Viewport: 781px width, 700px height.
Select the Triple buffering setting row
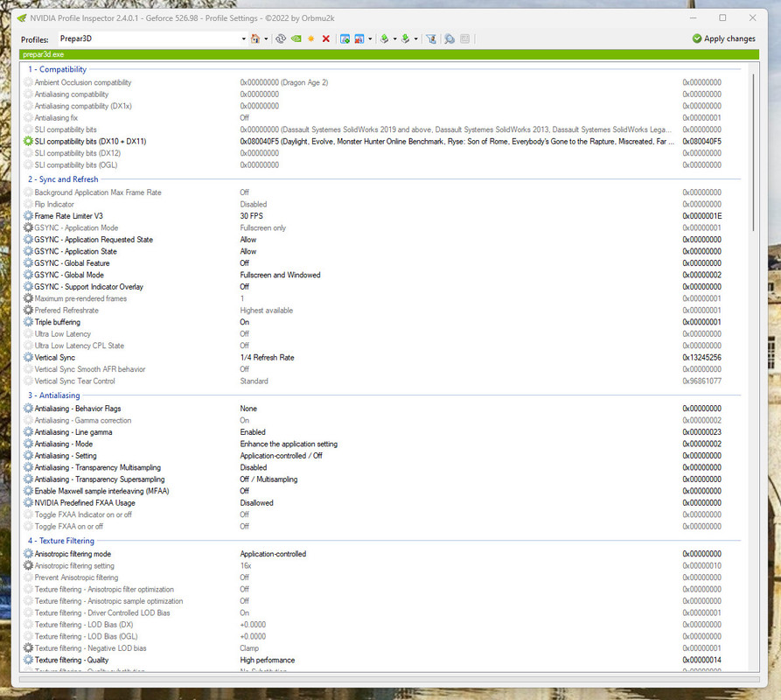382,322
